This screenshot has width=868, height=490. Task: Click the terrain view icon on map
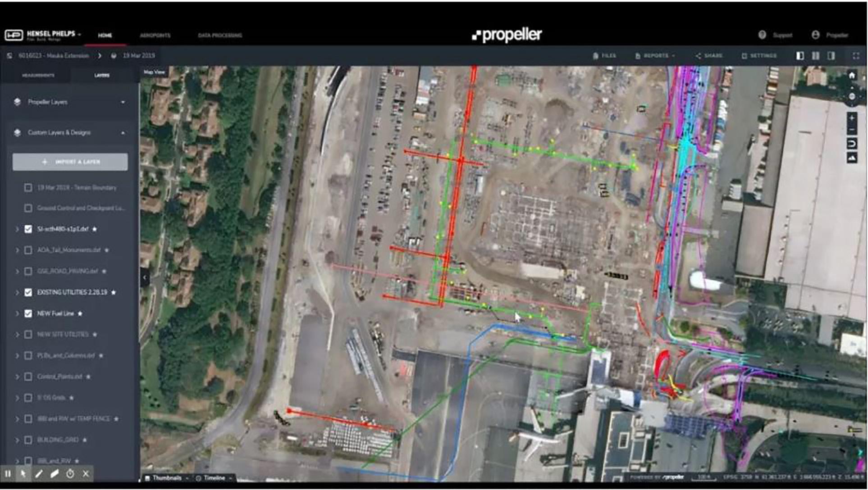[851, 159]
